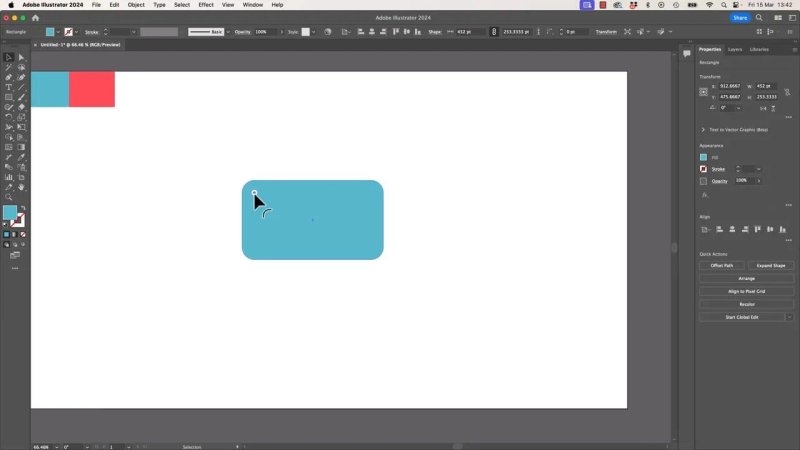The height and width of the screenshot is (450, 800).
Task: Click the Fill swatch in Appearance section
Action: pos(704,157)
